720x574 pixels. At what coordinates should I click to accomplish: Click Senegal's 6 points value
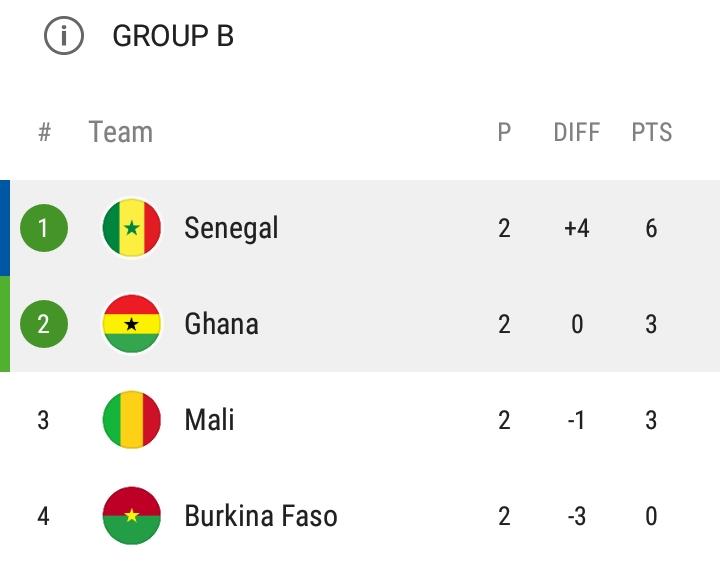(651, 228)
